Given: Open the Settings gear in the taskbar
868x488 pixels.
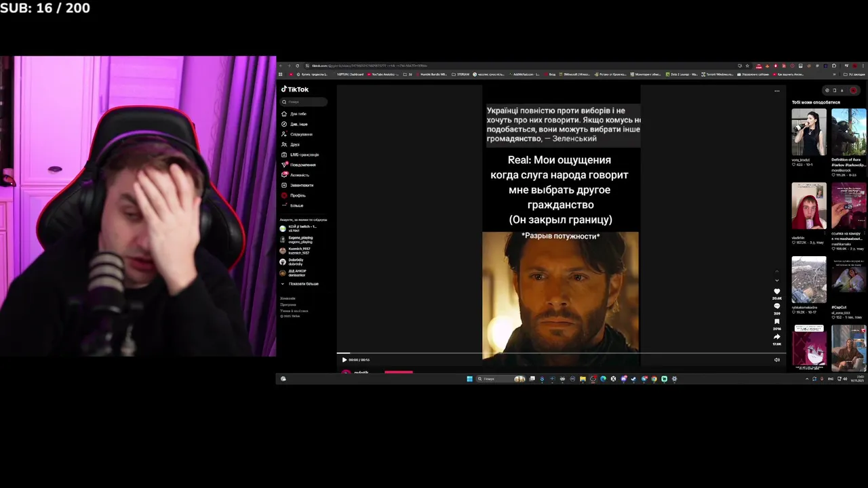Looking at the screenshot, I should click(674, 379).
